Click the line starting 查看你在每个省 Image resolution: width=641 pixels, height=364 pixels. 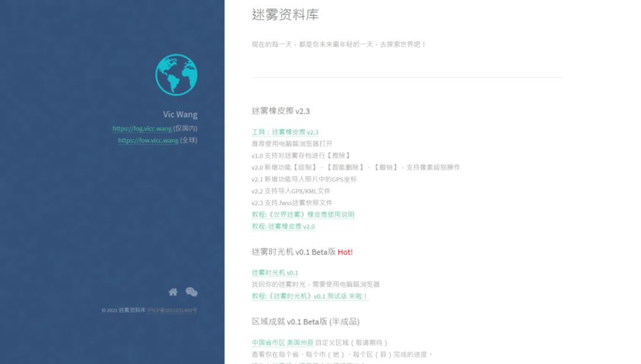[x=342, y=354]
